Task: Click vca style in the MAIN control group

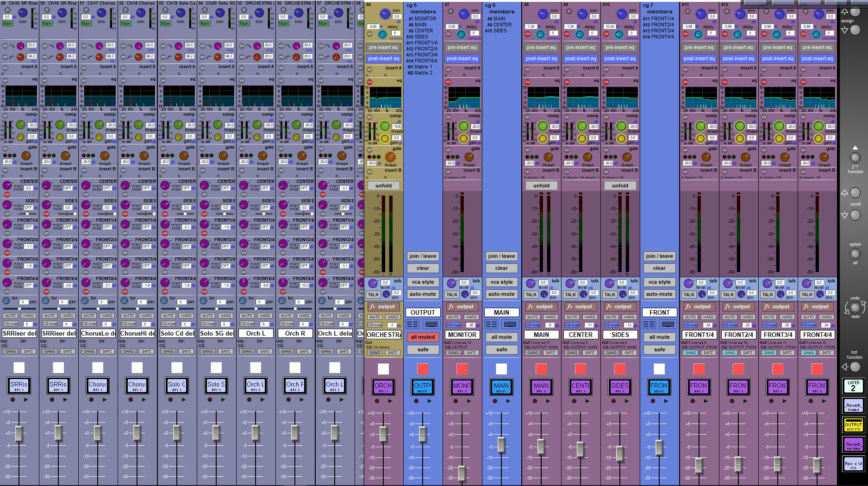Action: tap(501, 282)
